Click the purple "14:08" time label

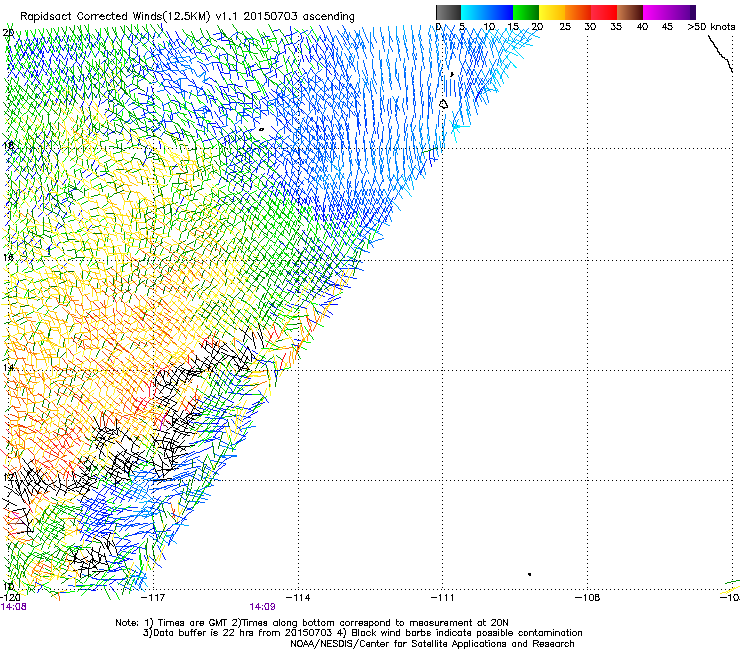[x=13, y=607]
